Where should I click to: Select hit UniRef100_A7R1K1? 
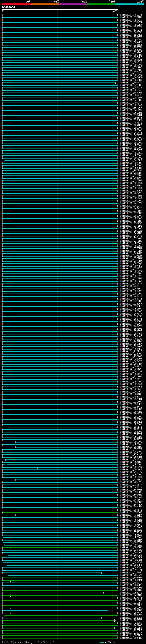[131, 480]
